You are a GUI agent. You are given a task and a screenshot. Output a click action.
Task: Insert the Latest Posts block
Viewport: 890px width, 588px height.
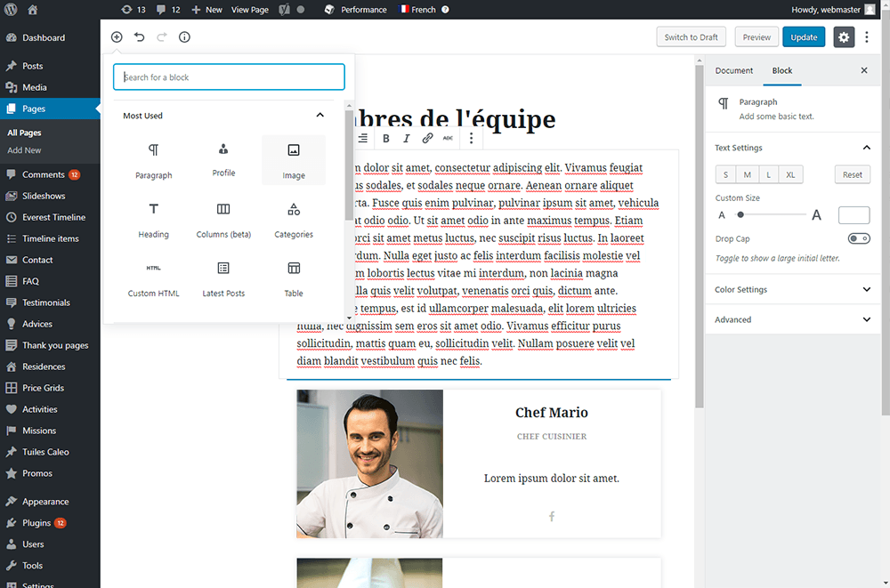[x=223, y=279]
